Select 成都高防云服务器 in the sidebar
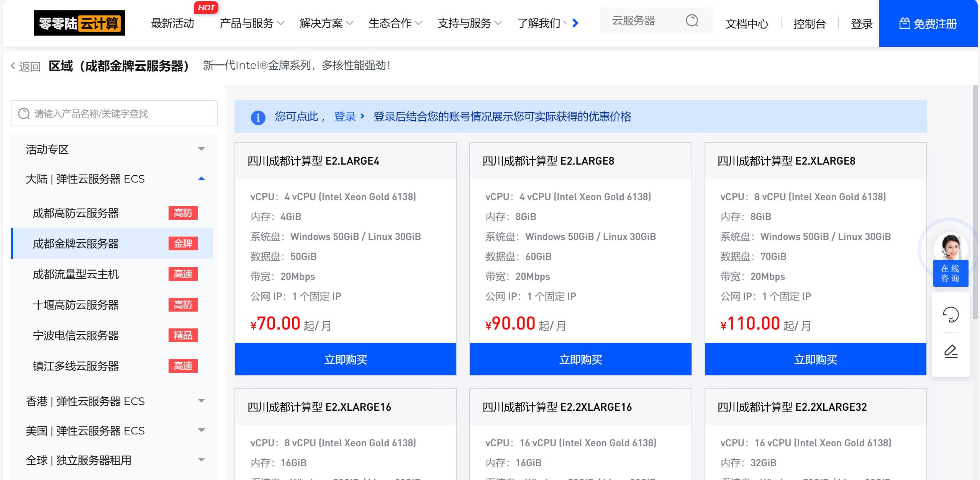 pos(75,213)
